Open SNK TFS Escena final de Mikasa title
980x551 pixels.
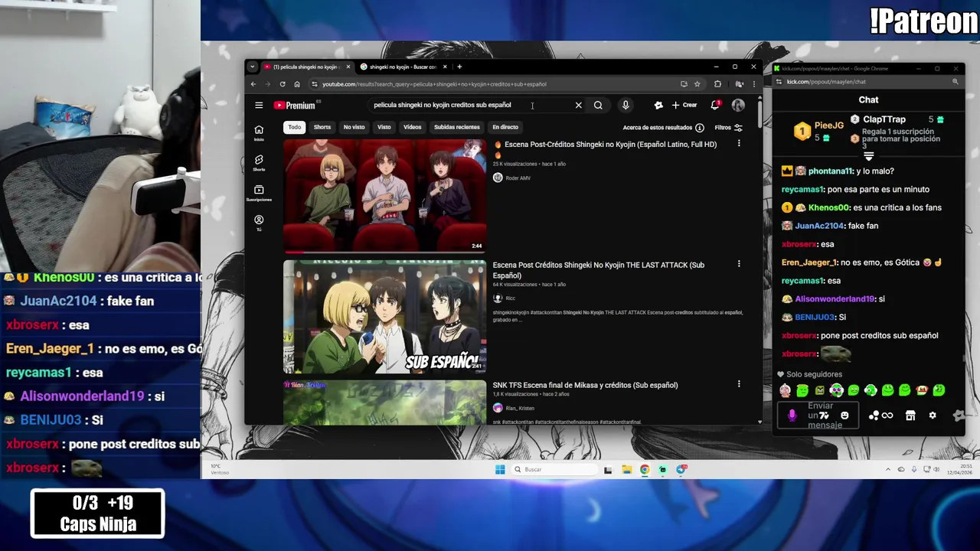coord(585,385)
